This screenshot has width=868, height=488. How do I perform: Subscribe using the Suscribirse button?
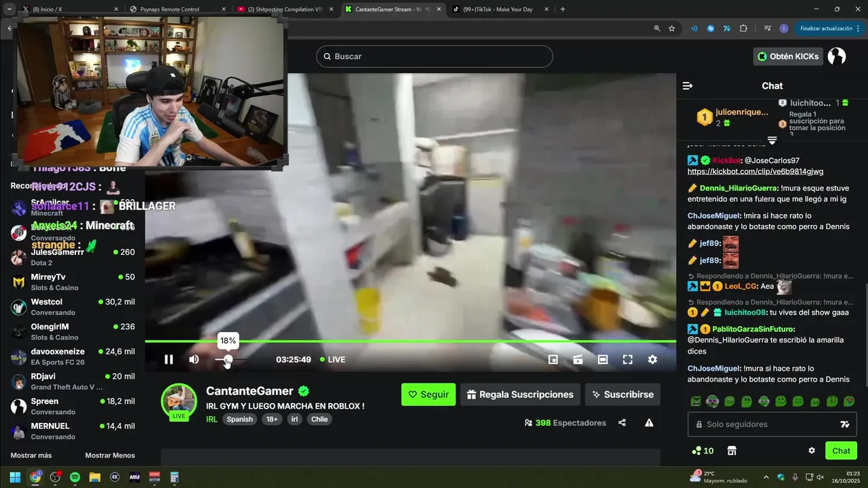pos(623,394)
